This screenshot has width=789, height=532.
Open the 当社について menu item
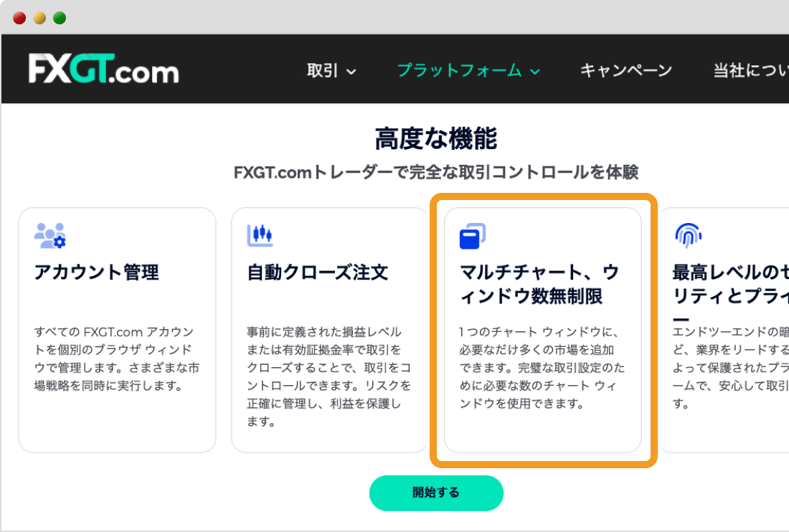tap(750, 70)
